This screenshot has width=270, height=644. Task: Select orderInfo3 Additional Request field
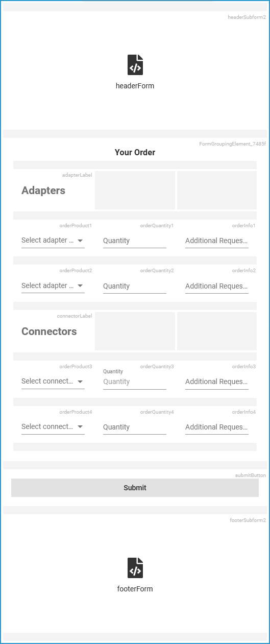(x=217, y=381)
